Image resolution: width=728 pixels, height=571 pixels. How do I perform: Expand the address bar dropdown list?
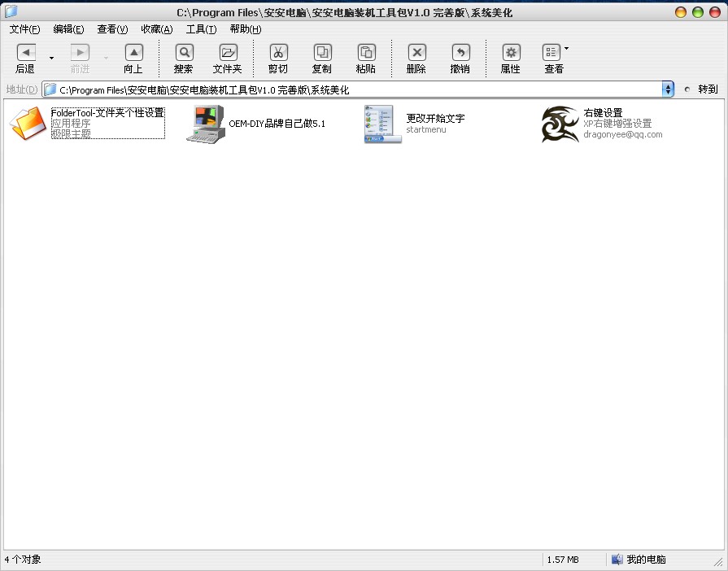668,89
